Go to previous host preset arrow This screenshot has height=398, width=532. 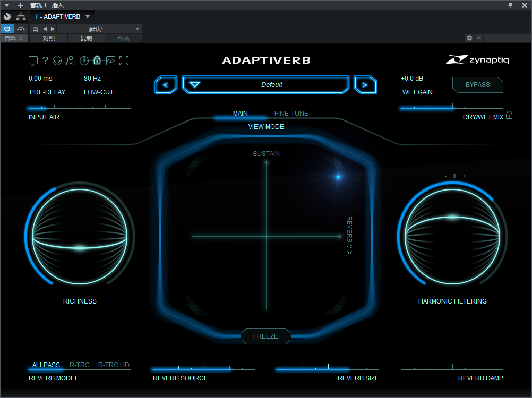pyautogui.click(x=45, y=29)
